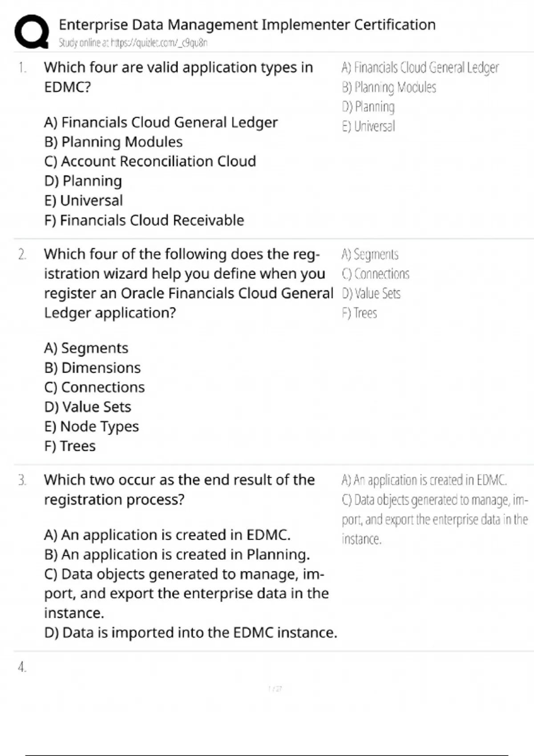Select option B) An application is created in Planning
The image size is (534, 756).
pyautogui.click(x=177, y=555)
